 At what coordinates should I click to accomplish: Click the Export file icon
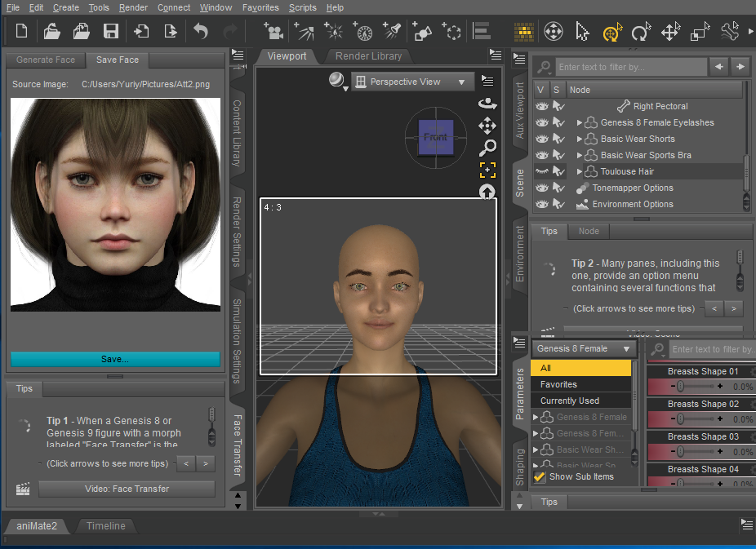pyautogui.click(x=171, y=32)
